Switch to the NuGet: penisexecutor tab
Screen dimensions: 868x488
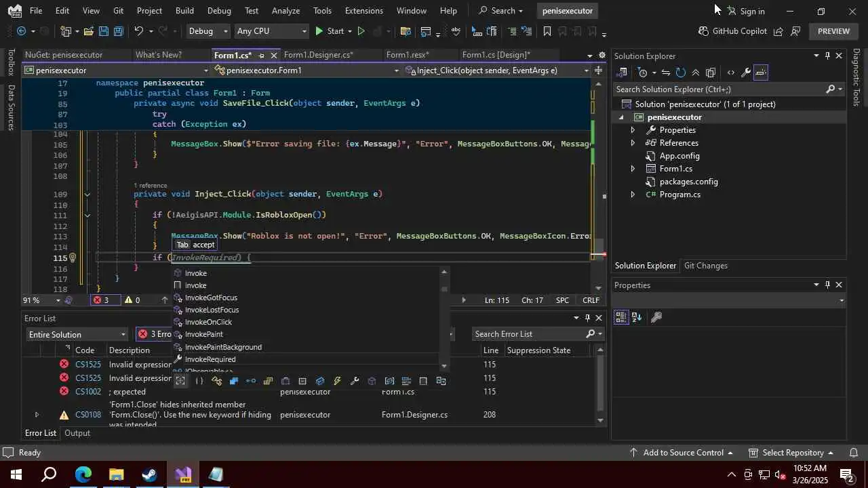[63, 55]
